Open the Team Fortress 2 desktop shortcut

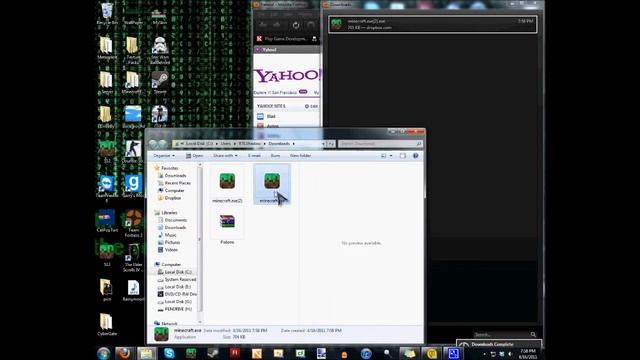click(x=133, y=223)
